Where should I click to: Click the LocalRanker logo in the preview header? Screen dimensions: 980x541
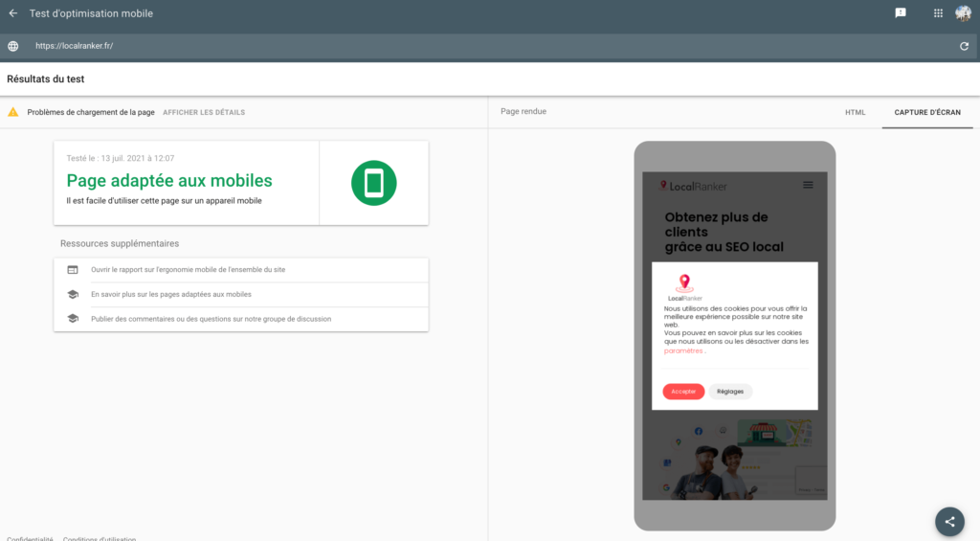[x=693, y=186]
